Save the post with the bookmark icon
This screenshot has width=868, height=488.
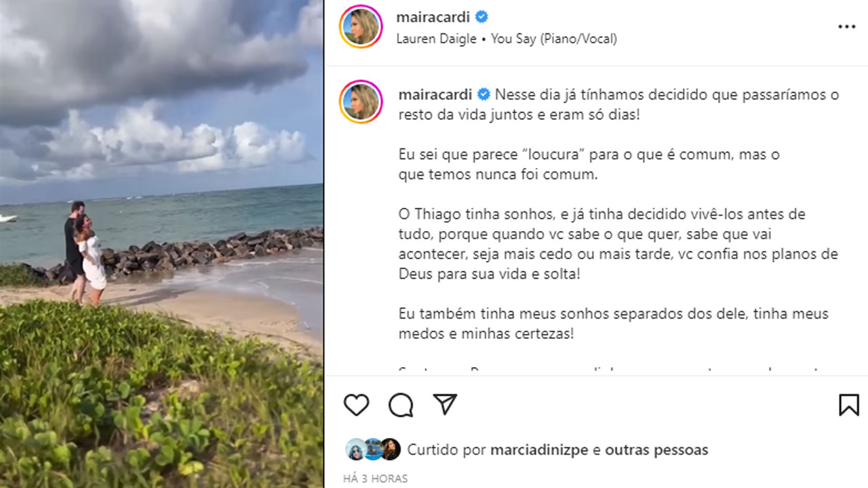click(x=848, y=405)
